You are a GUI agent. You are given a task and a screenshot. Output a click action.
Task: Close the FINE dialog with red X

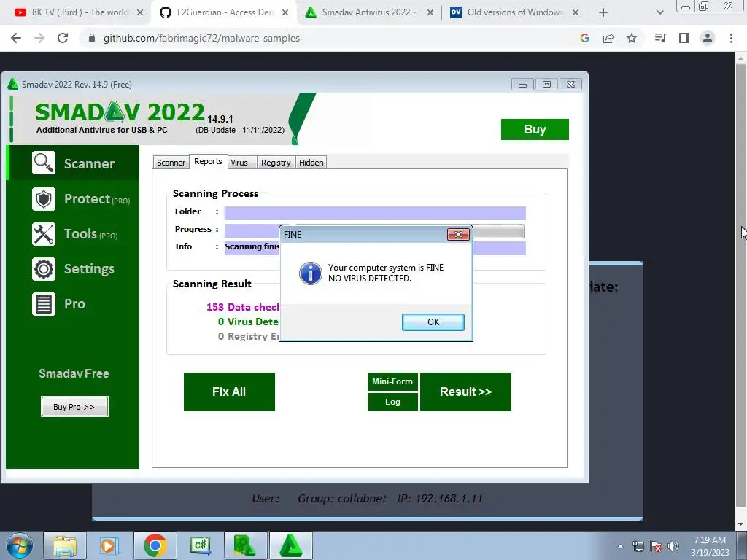[458, 234]
